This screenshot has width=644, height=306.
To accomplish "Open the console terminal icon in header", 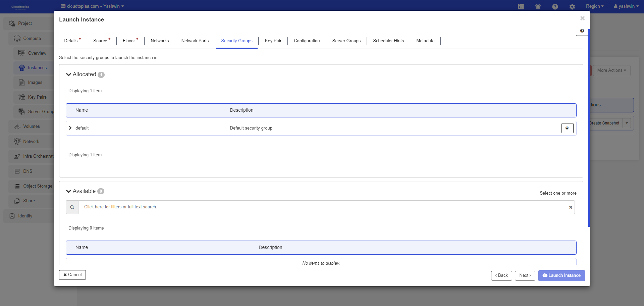I will pyautogui.click(x=521, y=7).
